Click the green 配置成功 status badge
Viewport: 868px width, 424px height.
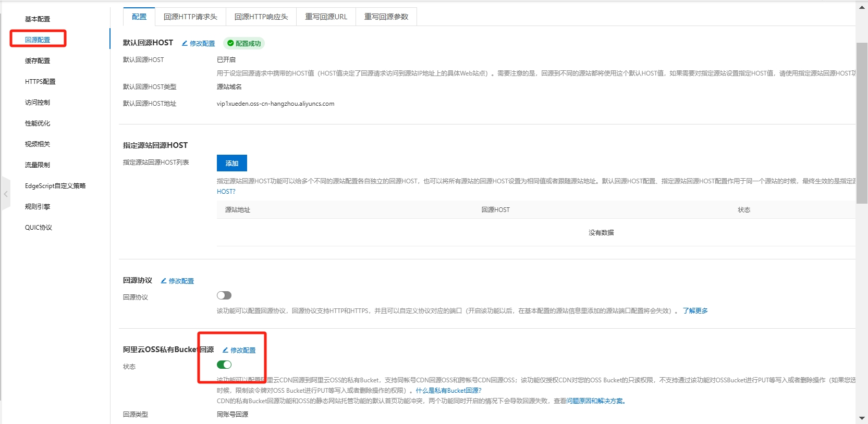coord(244,43)
